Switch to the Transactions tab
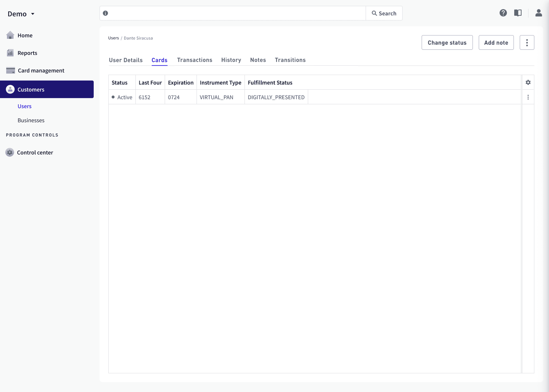The height and width of the screenshot is (392, 549). [195, 60]
